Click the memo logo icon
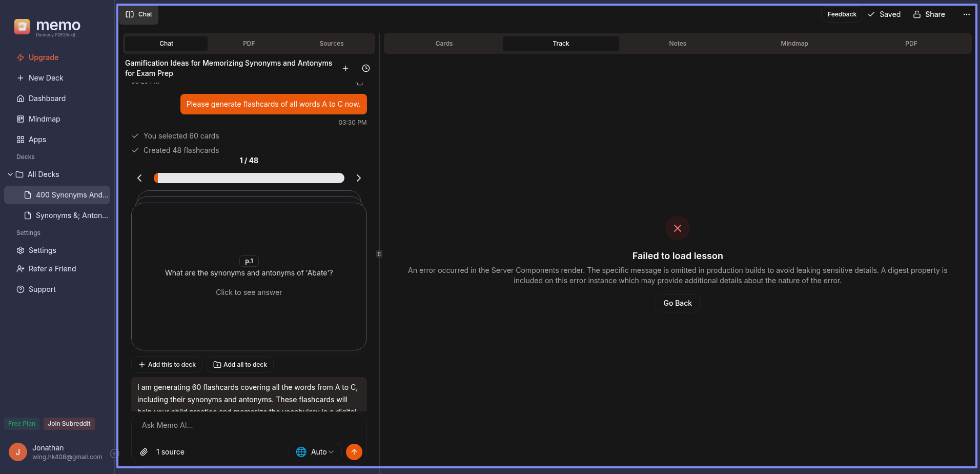Image resolution: width=980 pixels, height=474 pixels. [x=22, y=26]
